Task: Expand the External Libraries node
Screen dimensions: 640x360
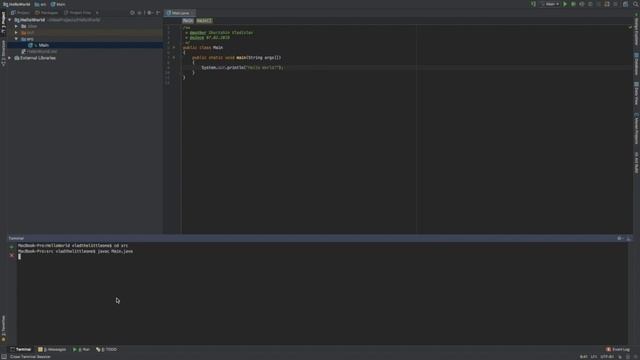Action: coord(10,58)
